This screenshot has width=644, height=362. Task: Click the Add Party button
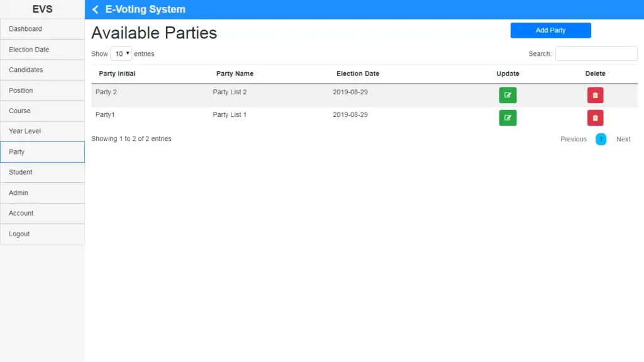[x=550, y=30]
